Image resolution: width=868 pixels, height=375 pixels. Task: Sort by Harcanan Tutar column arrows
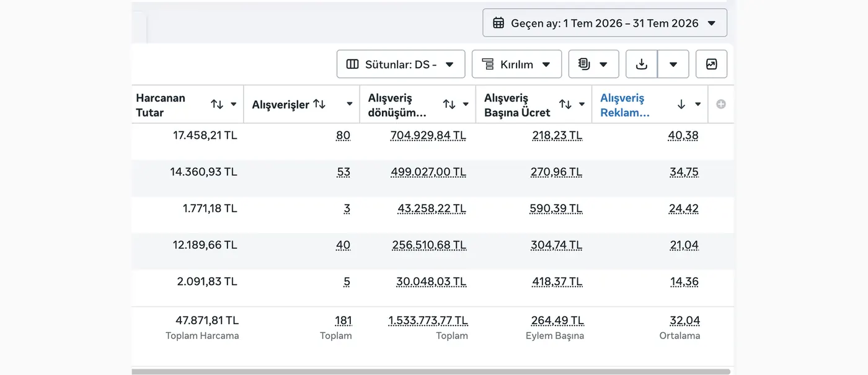217,104
